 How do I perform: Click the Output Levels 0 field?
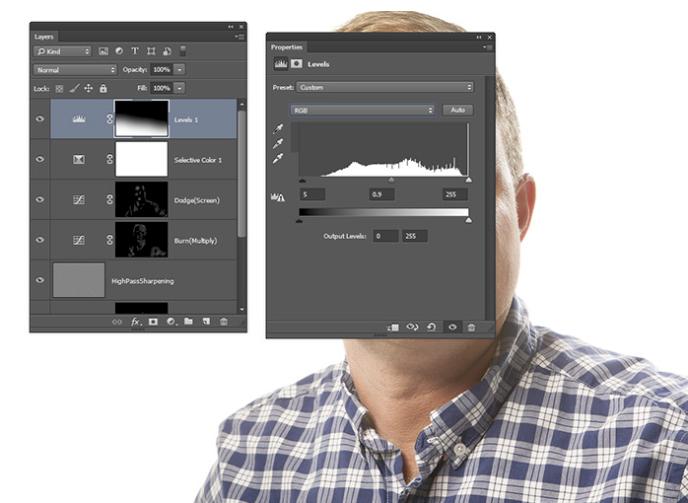pyautogui.click(x=386, y=236)
